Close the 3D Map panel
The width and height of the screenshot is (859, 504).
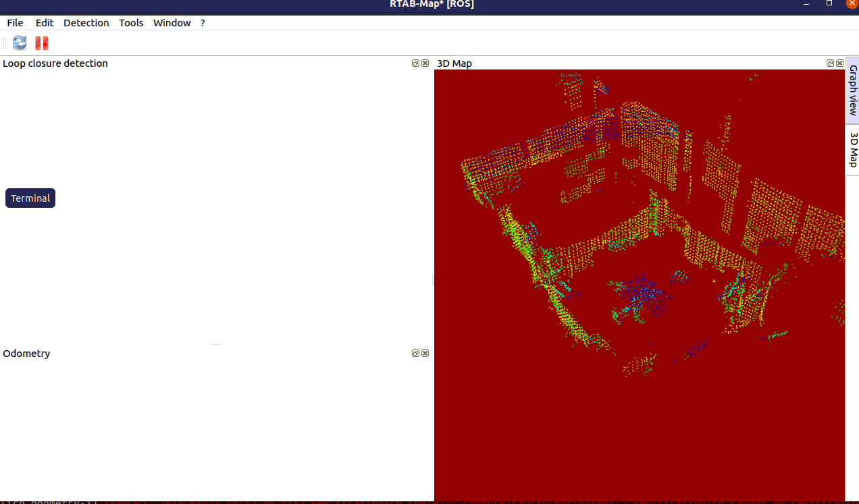click(839, 63)
